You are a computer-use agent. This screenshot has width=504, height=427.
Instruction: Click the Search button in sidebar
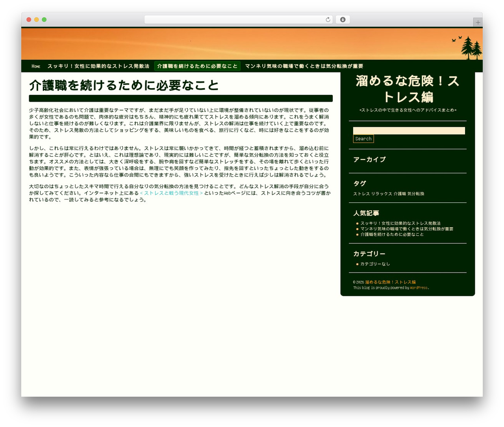pyautogui.click(x=363, y=139)
